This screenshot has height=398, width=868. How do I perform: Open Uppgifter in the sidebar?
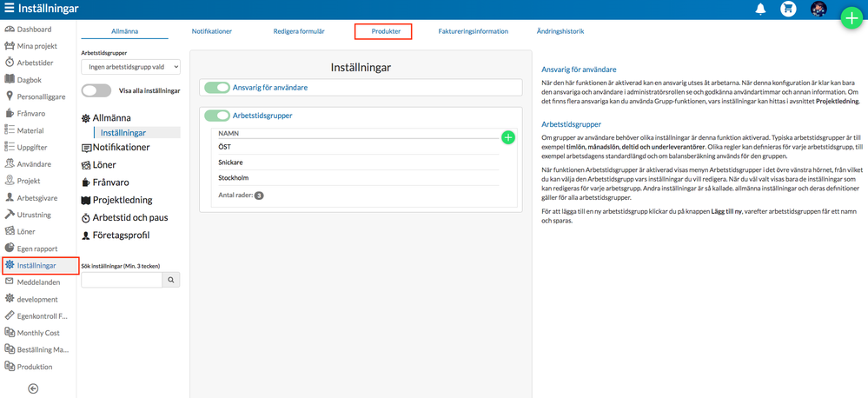pyautogui.click(x=31, y=147)
